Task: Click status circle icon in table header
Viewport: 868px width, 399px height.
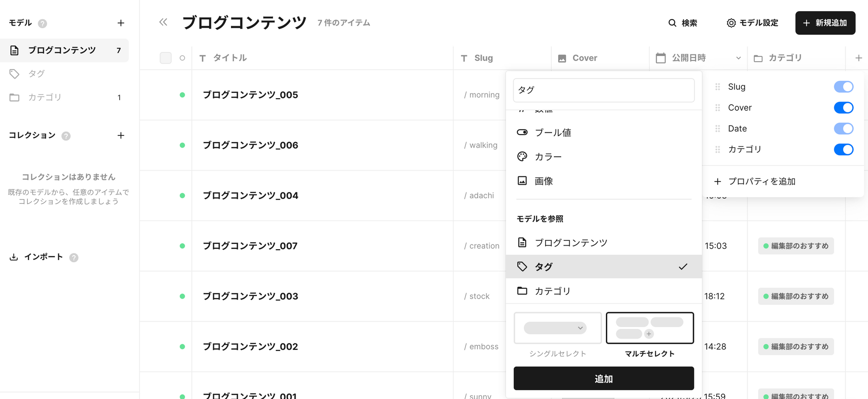Action: (x=182, y=58)
